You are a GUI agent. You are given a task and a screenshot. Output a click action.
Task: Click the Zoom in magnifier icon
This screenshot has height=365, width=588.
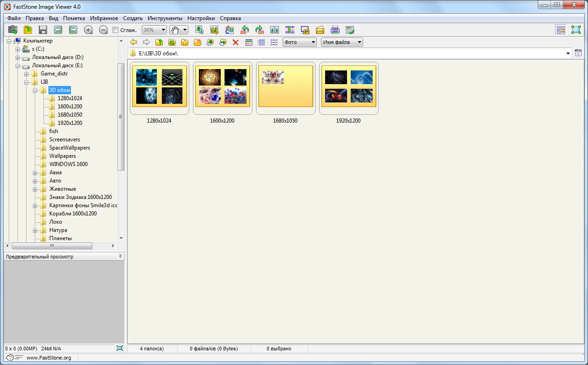(x=88, y=30)
